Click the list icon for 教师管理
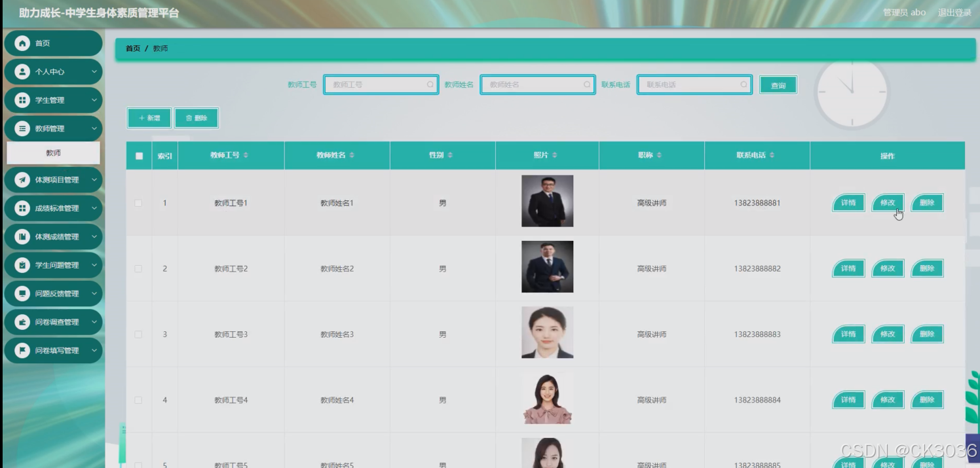 coord(23,128)
